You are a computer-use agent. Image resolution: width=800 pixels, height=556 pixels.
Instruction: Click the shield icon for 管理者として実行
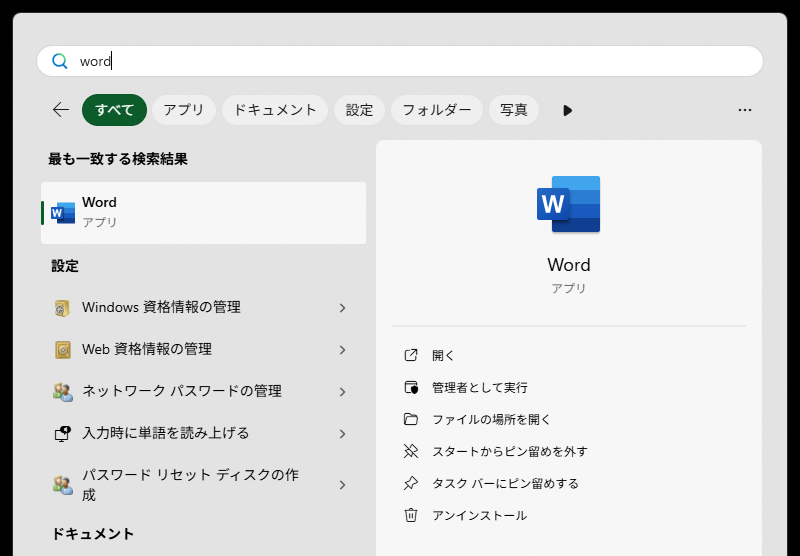pyautogui.click(x=411, y=387)
